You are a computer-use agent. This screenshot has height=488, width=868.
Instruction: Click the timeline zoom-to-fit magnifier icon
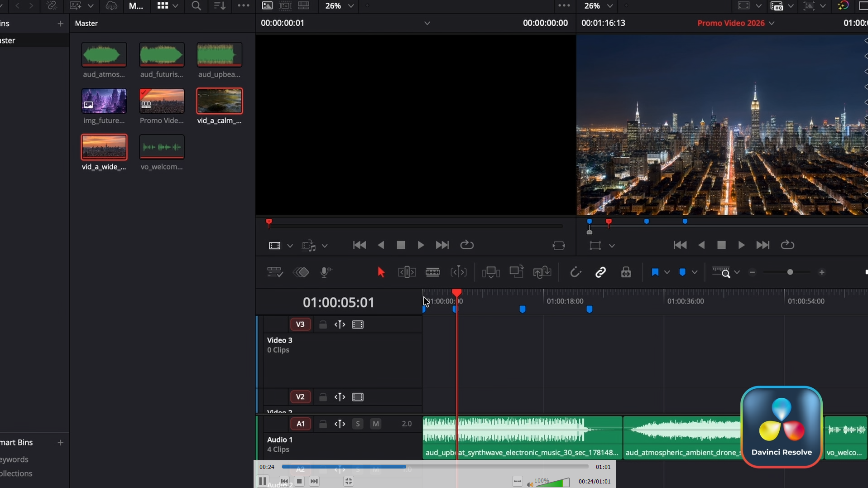[721, 272]
